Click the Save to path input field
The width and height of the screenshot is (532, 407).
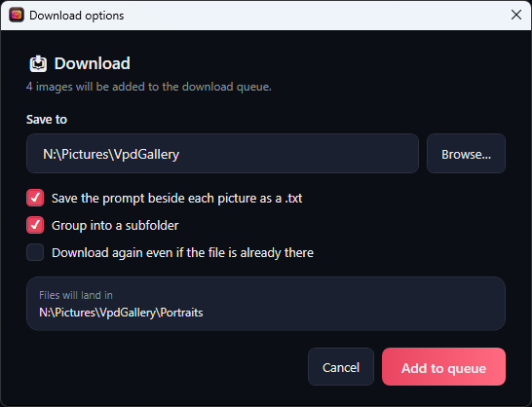(222, 154)
